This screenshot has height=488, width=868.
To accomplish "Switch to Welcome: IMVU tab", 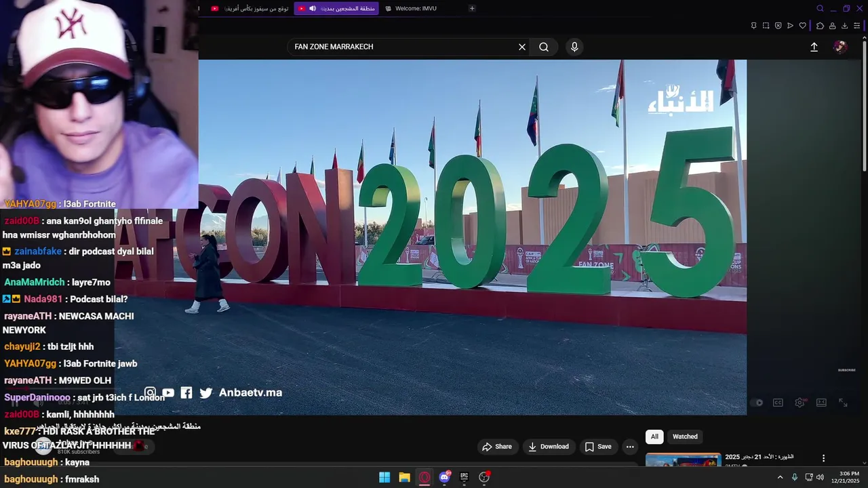I will coord(416,9).
